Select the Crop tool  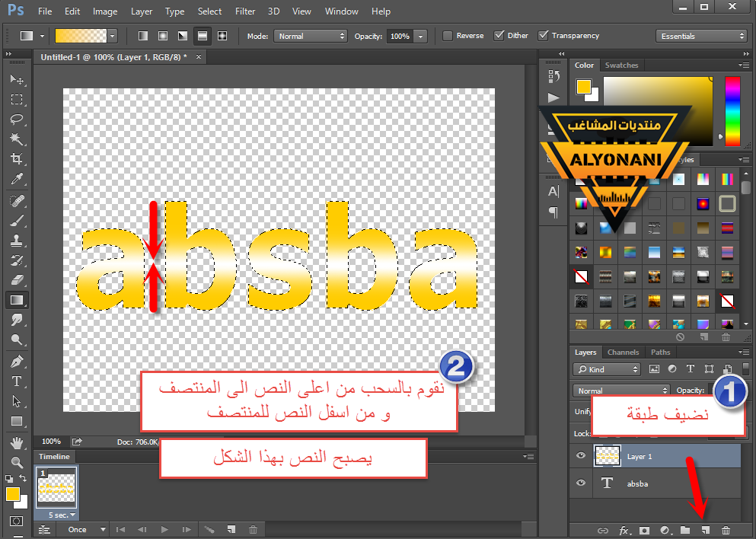(17, 159)
